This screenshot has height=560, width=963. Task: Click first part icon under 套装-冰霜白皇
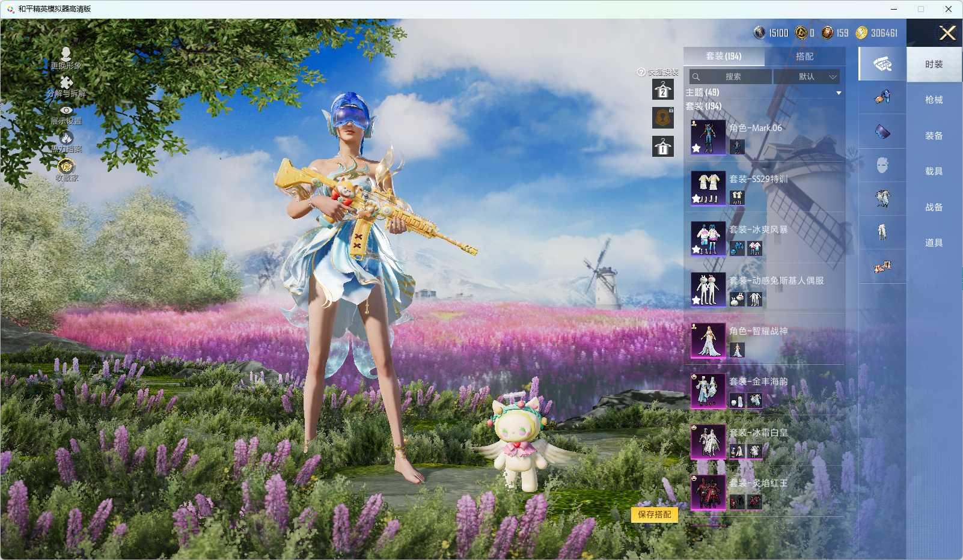coord(737,451)
